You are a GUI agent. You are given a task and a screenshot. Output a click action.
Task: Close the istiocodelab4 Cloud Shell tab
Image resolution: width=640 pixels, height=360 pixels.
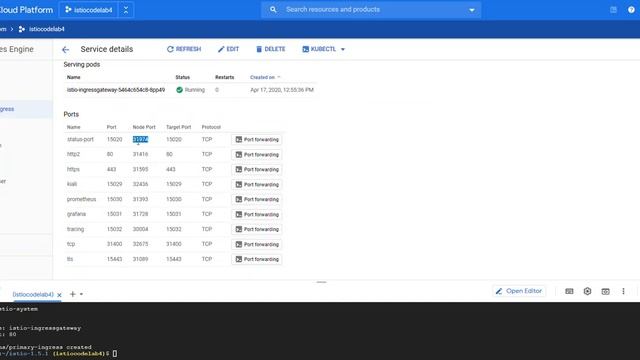[59, 295]
